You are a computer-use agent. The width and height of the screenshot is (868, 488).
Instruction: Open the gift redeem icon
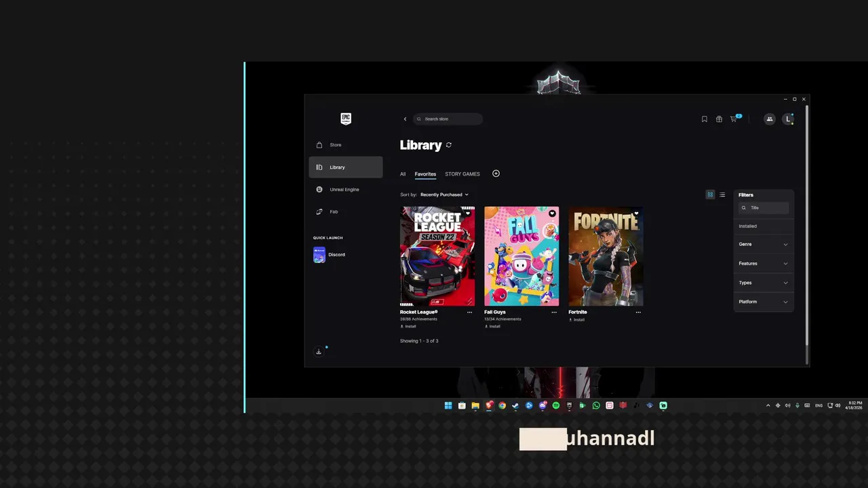tap(719, 119)
